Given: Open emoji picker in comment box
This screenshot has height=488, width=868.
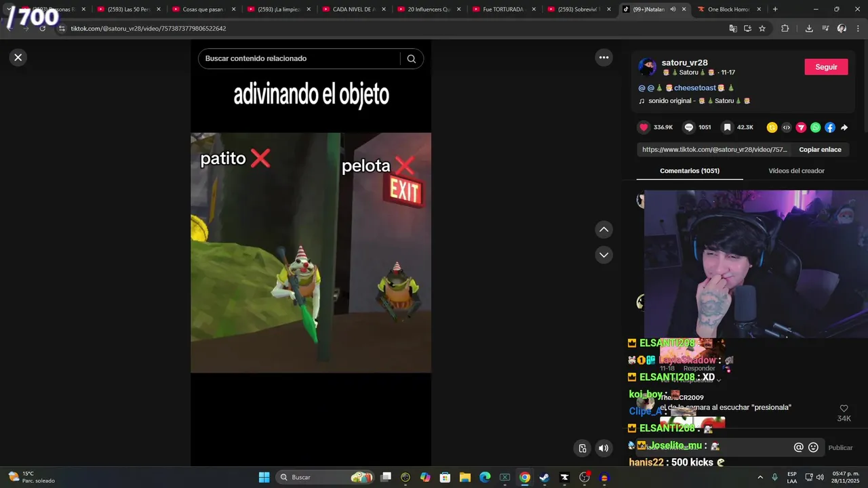Looking at the screenshot, I should pos(813,447).
